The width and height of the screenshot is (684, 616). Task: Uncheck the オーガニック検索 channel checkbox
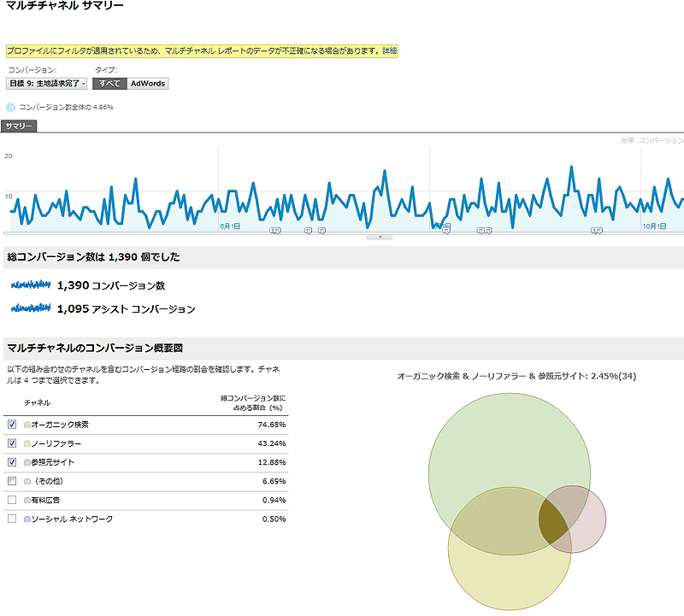pos(11,425)
